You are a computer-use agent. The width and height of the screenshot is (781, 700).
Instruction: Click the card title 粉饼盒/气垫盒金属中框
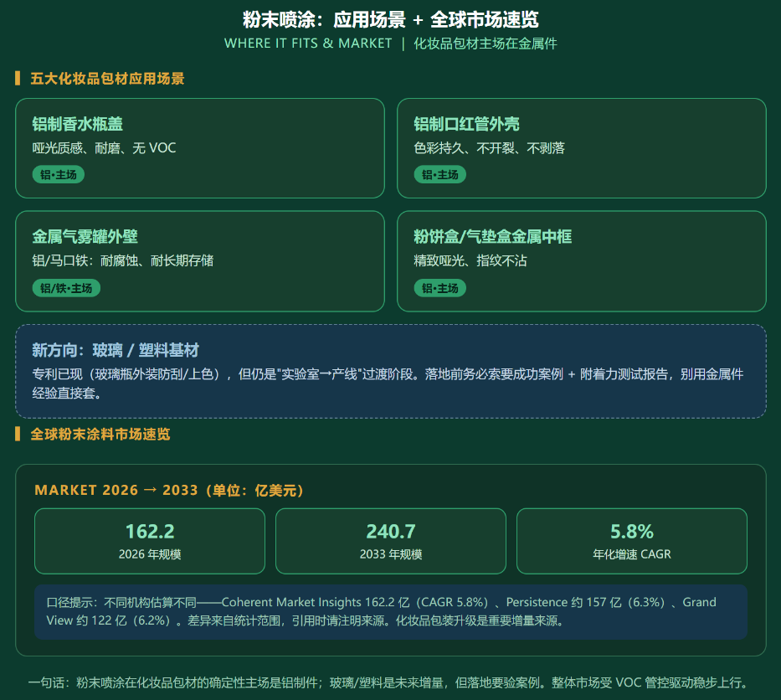click(x=492, y=237)
